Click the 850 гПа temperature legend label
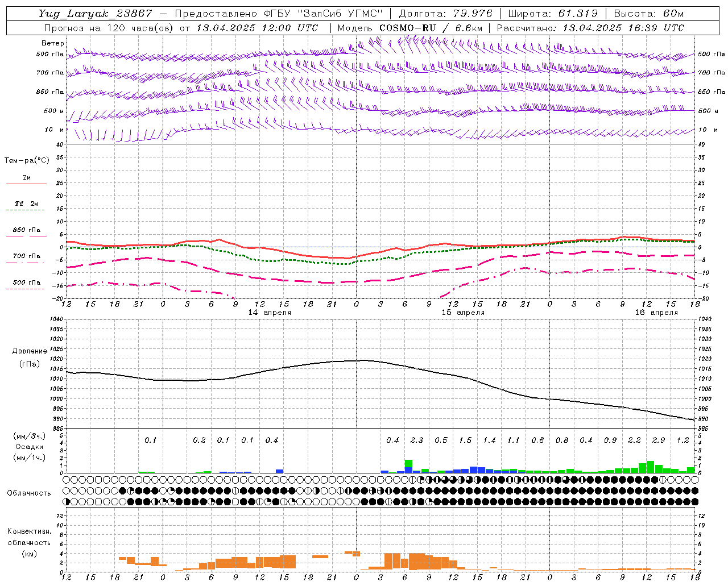This screenshot has width=728, height=582. click(x=27, y=230)
